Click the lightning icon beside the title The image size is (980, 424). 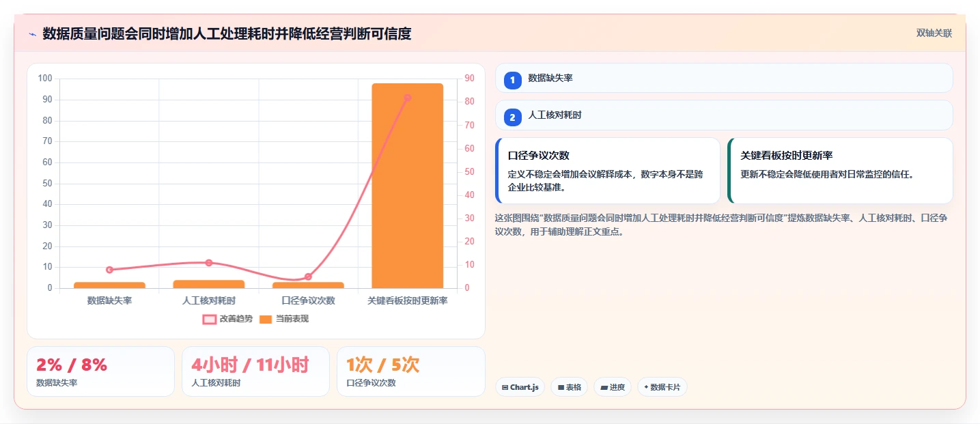pyautogui.click(x=32, y=34)
